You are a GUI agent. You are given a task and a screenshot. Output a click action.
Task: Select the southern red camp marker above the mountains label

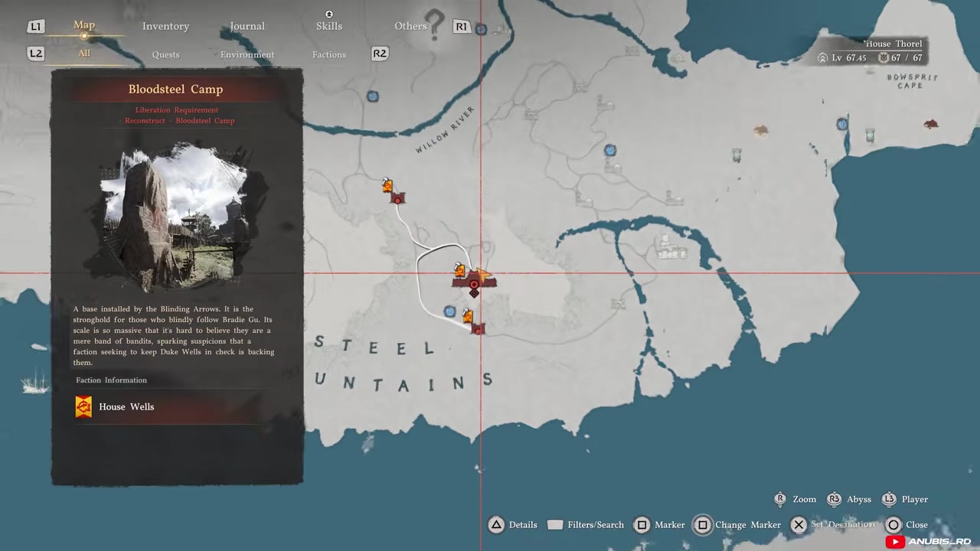pos(478,329)
